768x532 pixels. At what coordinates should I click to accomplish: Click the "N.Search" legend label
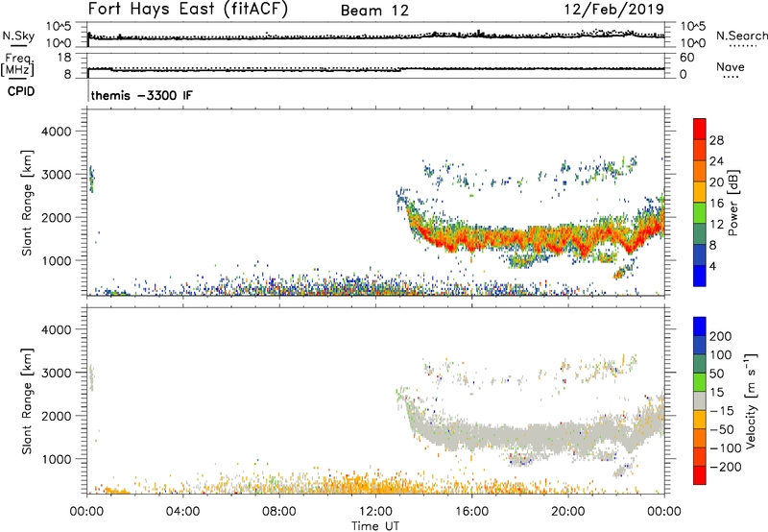pos(742,36)
